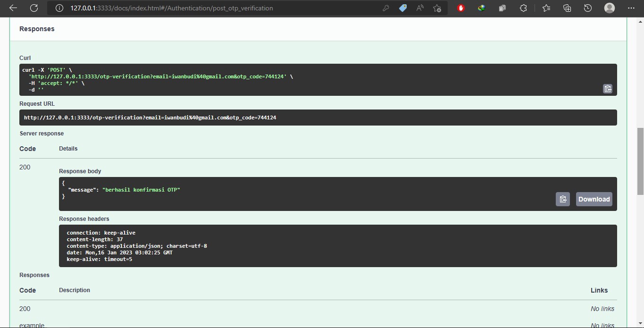Add this page to favorites
This screenshot has width=644, height=328.
(x=437, y=8)
